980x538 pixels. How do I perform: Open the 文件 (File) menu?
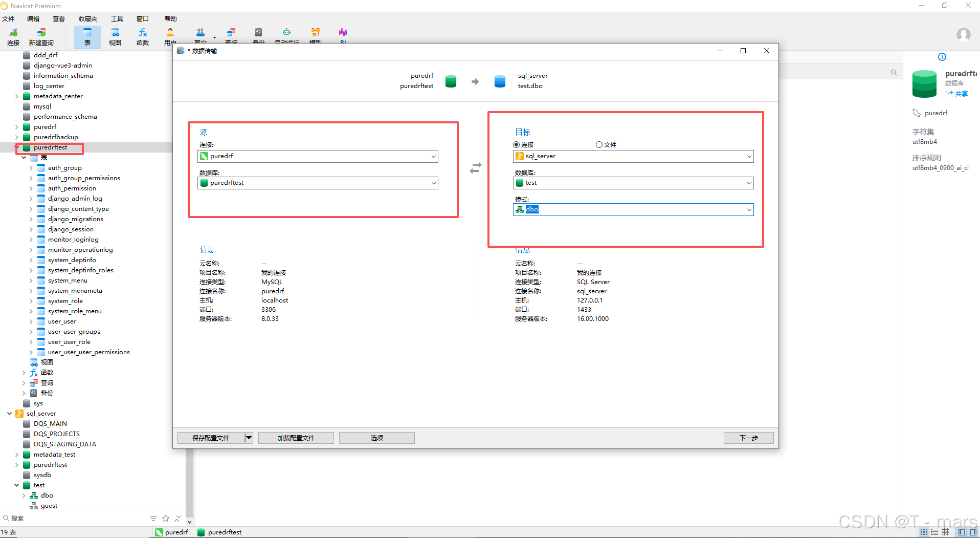pos(8,19)
